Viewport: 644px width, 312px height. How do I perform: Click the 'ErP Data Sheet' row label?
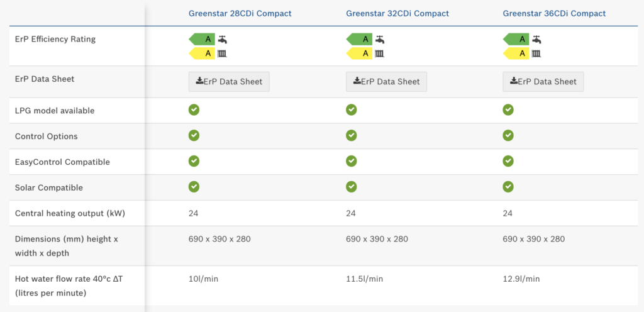tap(45, 79)
